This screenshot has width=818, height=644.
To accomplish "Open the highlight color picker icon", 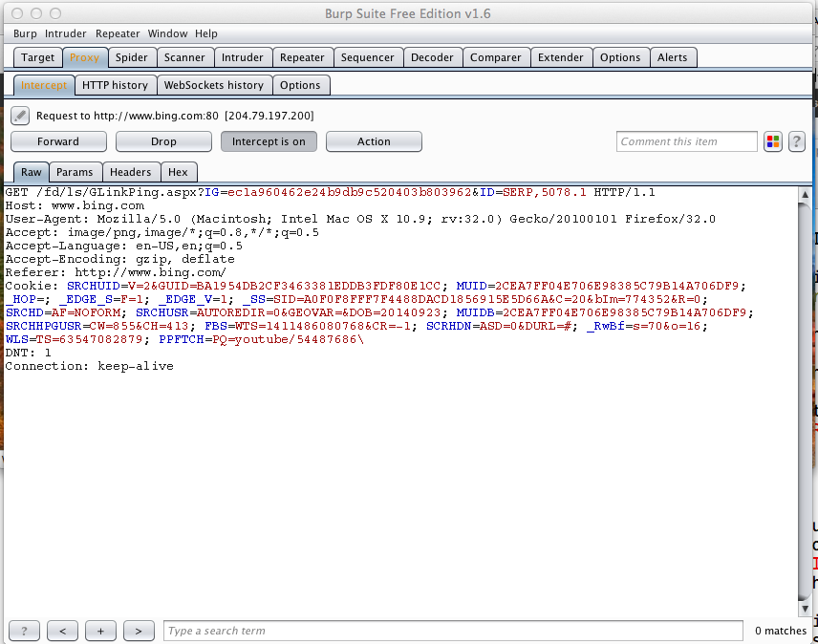I will [773, 141].
